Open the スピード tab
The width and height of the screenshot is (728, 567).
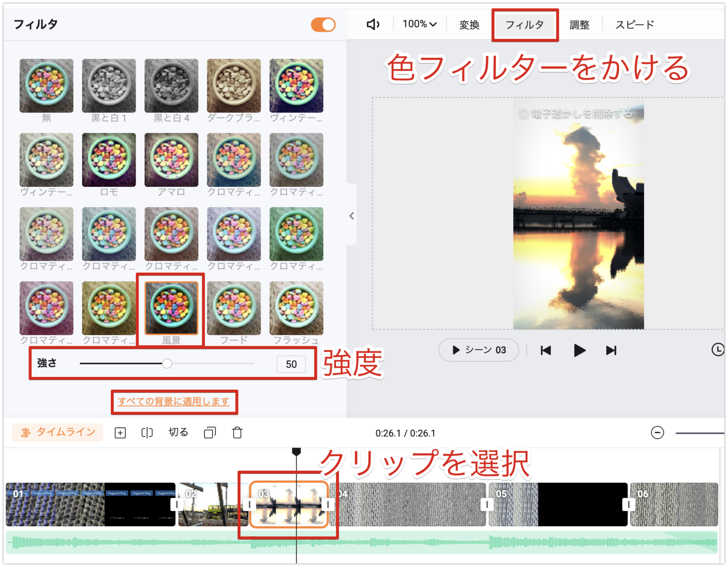point(634,24)
